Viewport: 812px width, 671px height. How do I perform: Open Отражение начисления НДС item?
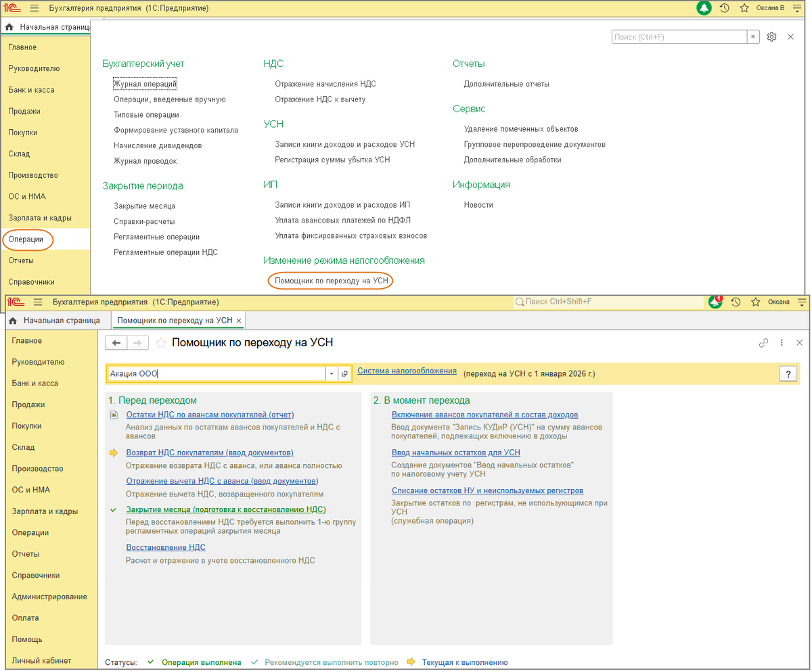325,84
